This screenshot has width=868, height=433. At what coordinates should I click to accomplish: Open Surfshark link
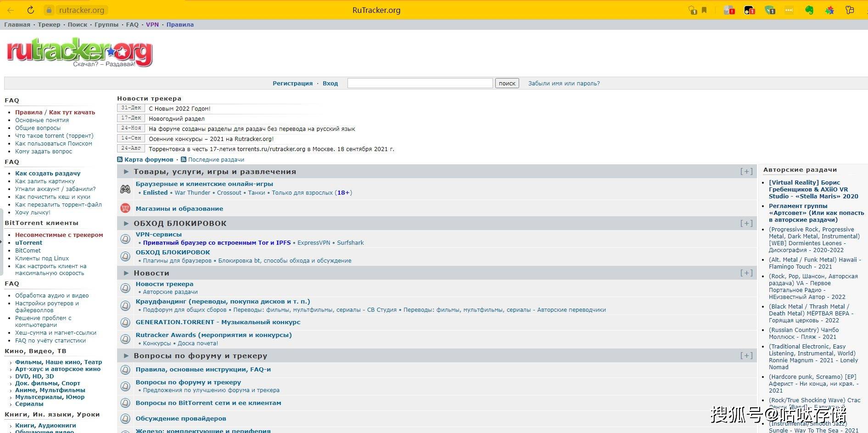(350, 243)
